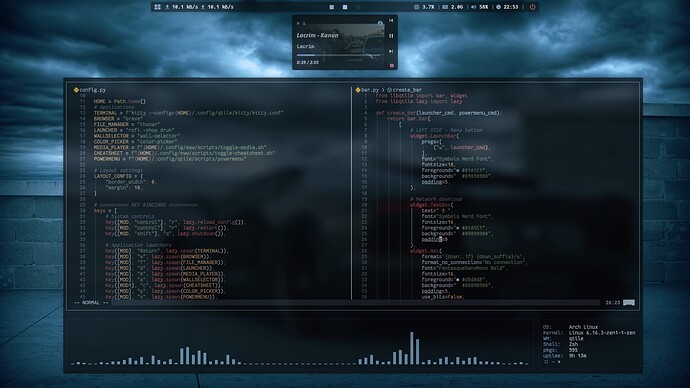The height and width of the screenshot is (388, 690).
Task: Click bar.py in the breadcrumb
Action: 370,90
